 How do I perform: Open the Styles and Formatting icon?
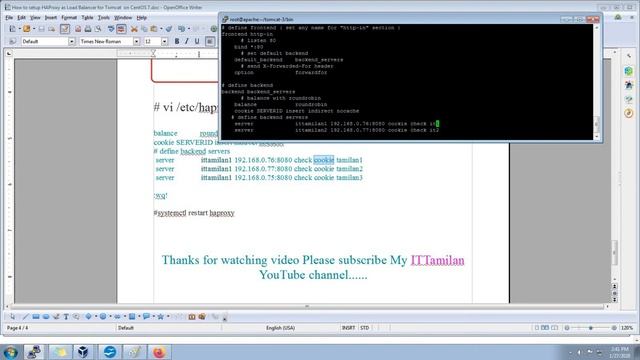coord(12,41)
